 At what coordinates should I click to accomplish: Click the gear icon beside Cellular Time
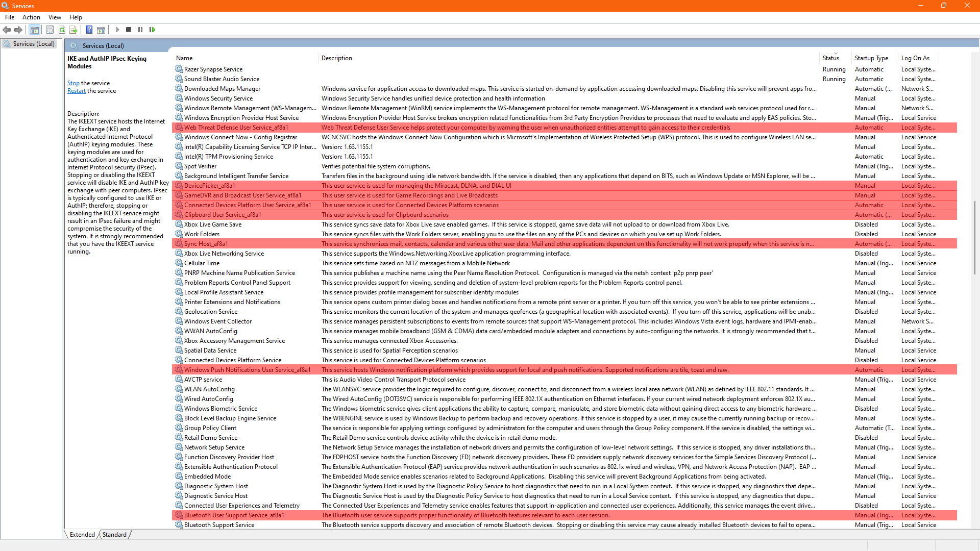(x=179, y=263)
